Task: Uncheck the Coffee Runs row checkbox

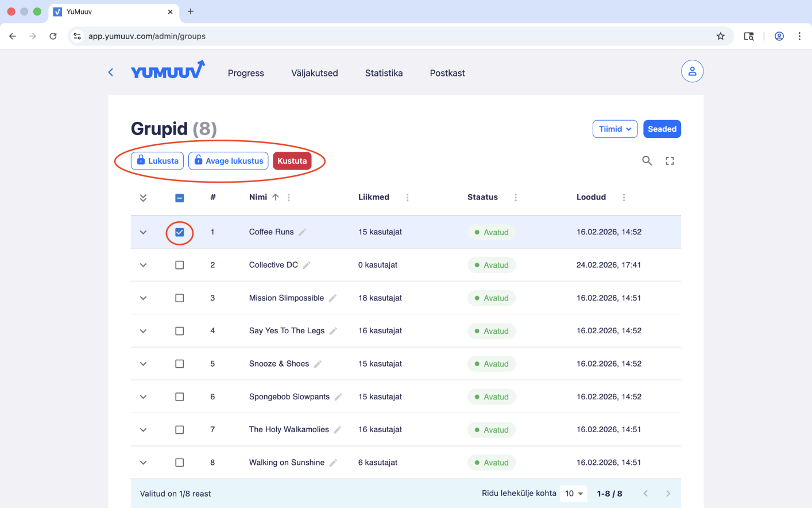Action: [180, 232]
